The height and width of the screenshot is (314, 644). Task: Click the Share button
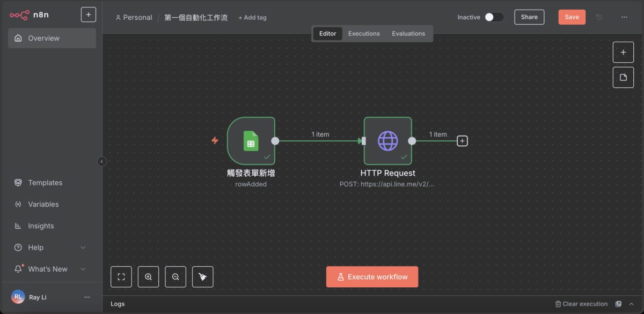(x=529, y=17)
